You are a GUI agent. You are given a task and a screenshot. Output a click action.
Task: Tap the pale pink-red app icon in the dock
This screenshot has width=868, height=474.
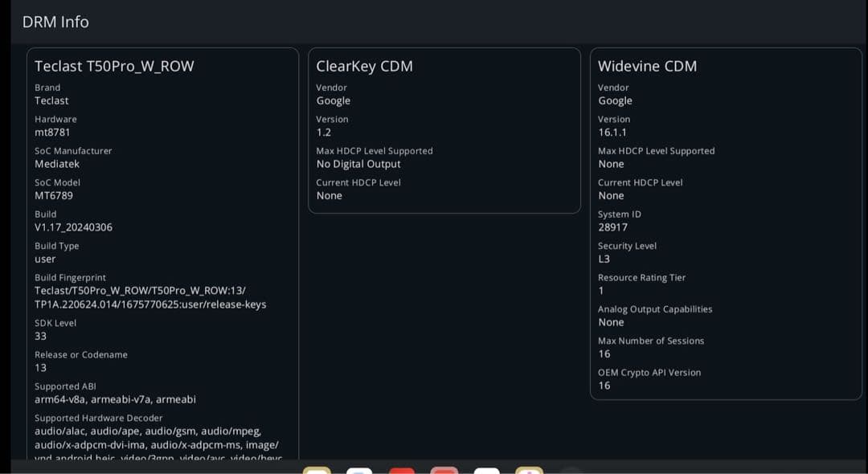point(444,470)
